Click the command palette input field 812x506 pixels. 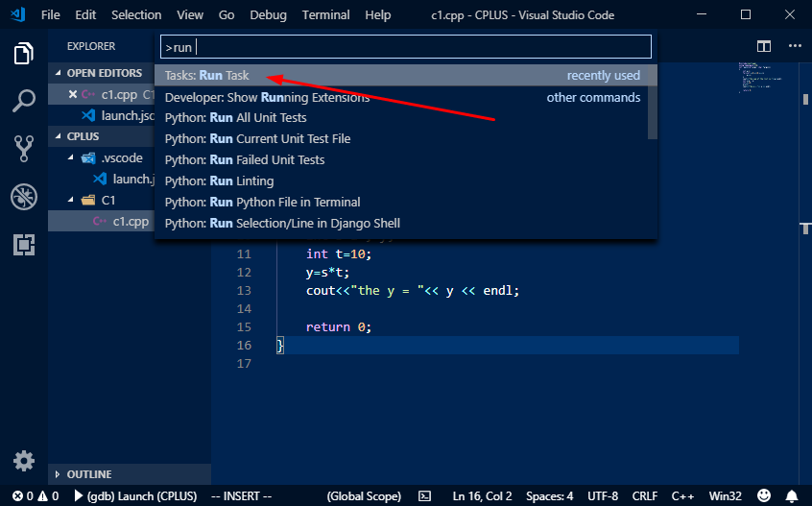405,47
